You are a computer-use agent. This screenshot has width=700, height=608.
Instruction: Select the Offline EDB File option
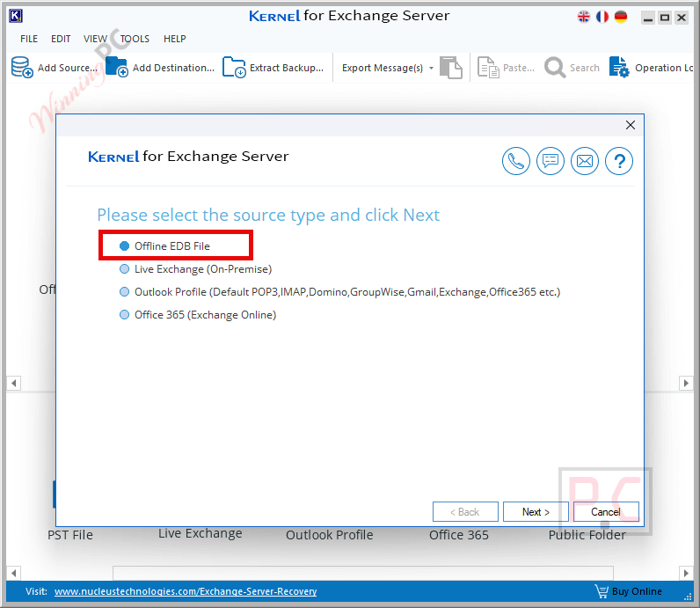click(x=164, y=246)
